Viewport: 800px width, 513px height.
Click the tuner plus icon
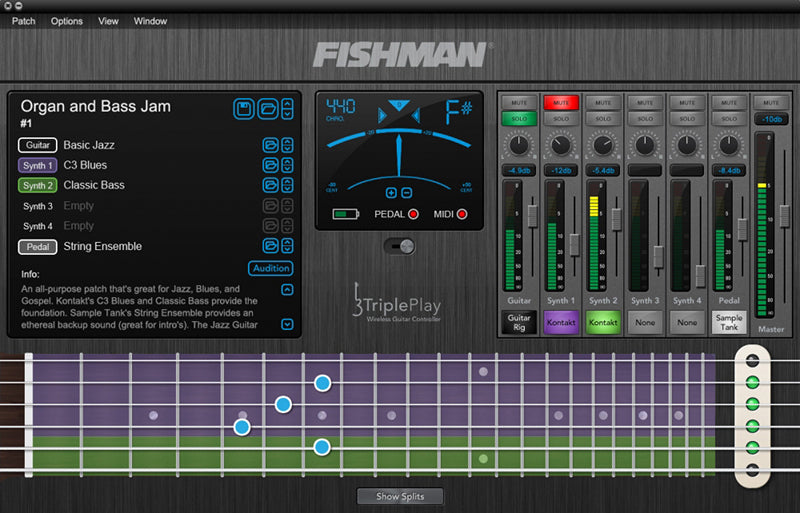pyautogui.click(x=391, y=193)
